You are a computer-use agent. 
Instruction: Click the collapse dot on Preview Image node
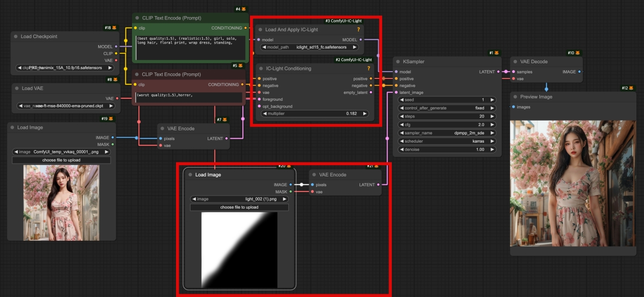516,97
